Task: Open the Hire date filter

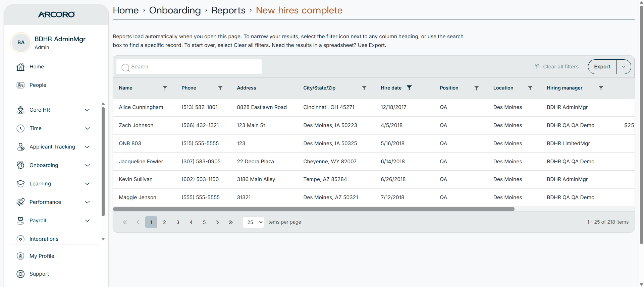Action: tap(409, 88)
